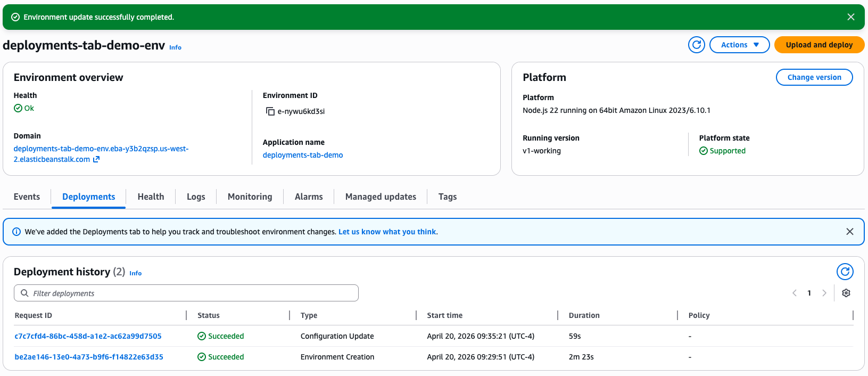Click running version v1-working
This screenshot has width=868, height=376.
click(x=542, y=151)
